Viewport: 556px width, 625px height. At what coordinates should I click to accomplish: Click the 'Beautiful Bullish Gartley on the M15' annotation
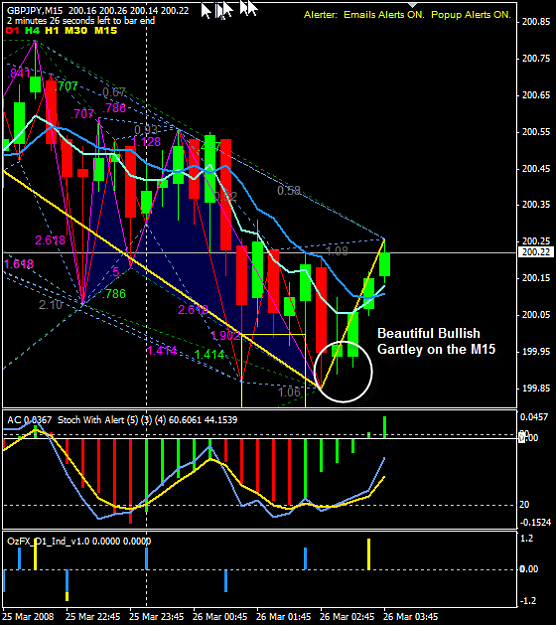(436, 341)
